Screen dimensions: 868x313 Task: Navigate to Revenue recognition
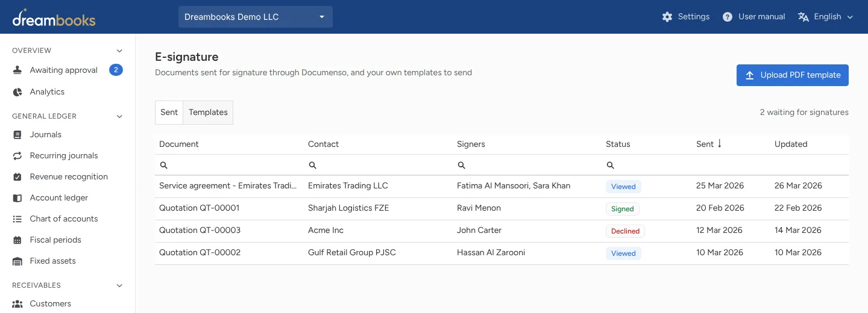point(68,177)
